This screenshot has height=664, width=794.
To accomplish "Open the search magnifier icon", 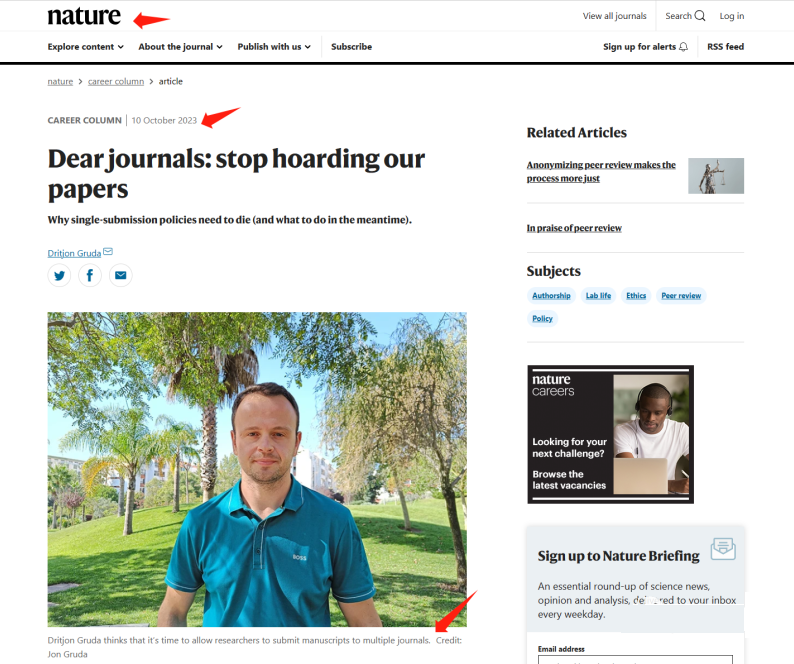I will pos(700,16).
